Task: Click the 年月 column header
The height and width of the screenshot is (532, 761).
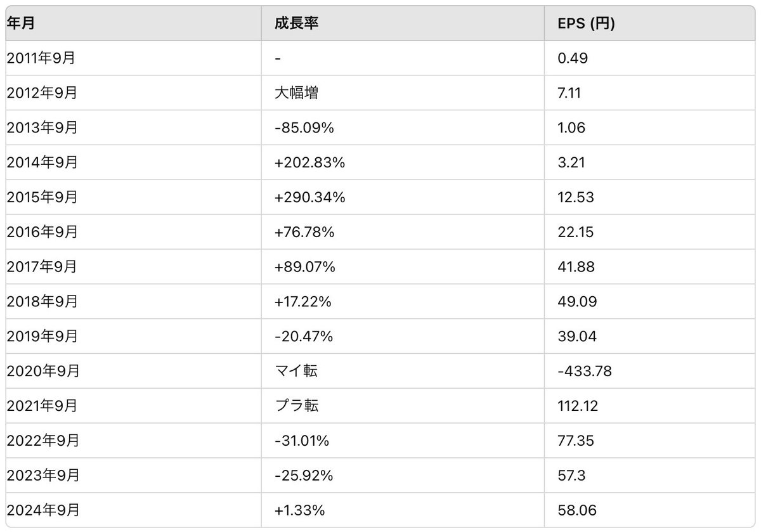Action: [20, 24]
